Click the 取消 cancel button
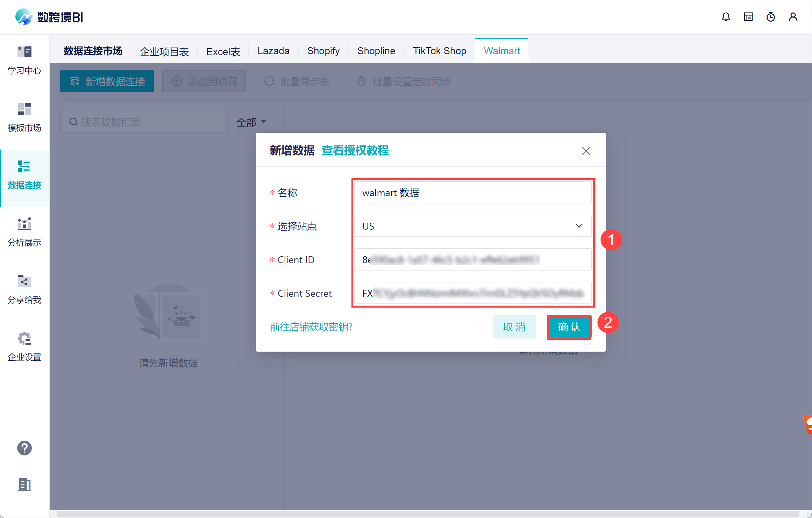Viewport: 812px width, 518px height. click(x=514, y=327)
